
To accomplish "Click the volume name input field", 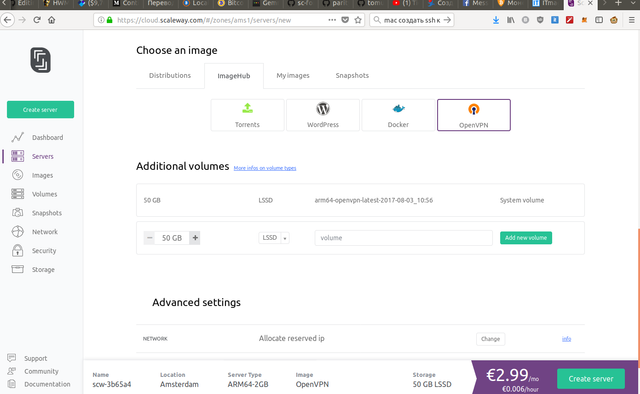I will [x=403, y=238].
